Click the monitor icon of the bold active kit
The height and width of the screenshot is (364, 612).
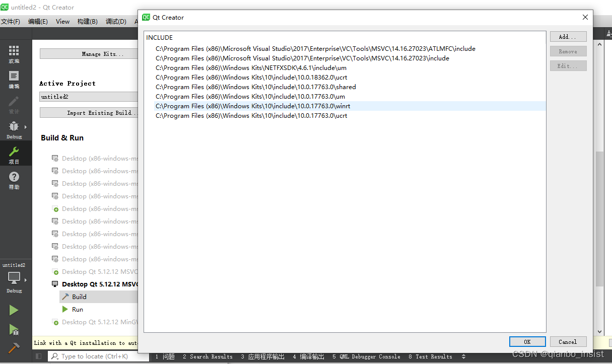pos(55,284)
